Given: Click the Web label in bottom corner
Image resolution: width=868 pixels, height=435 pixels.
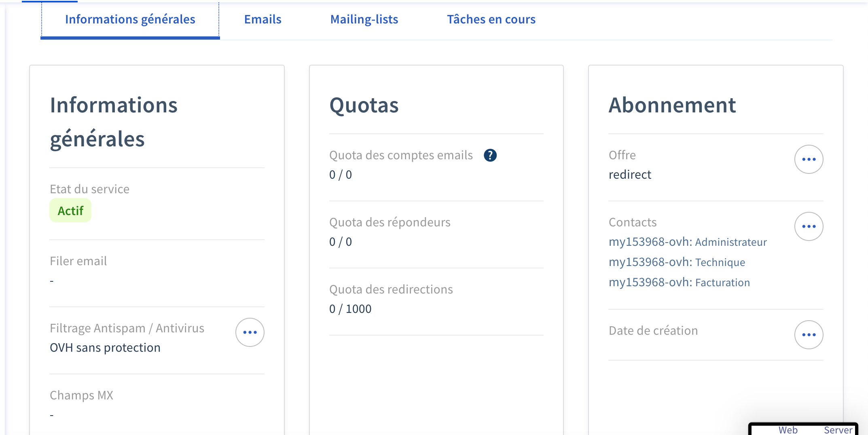Looking at the screenshot, I should 788,430.
